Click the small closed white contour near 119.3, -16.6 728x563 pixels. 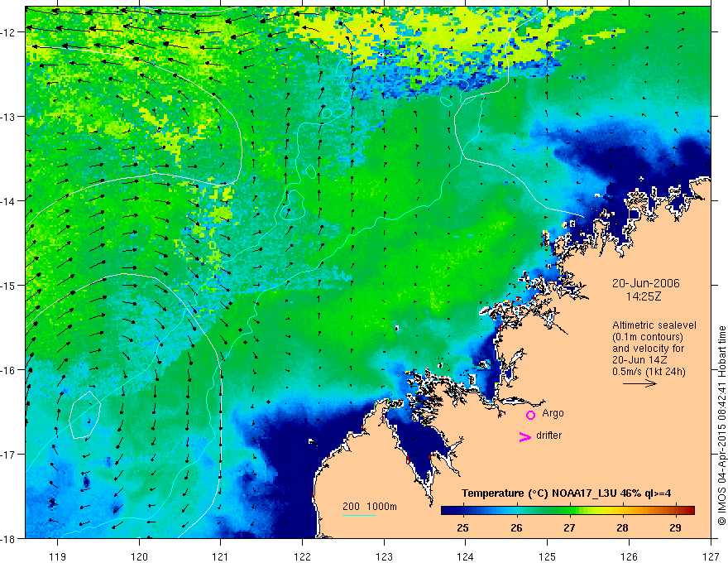pos(85,415)
